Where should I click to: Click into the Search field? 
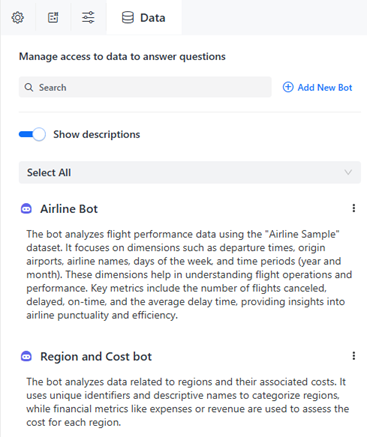145,87
